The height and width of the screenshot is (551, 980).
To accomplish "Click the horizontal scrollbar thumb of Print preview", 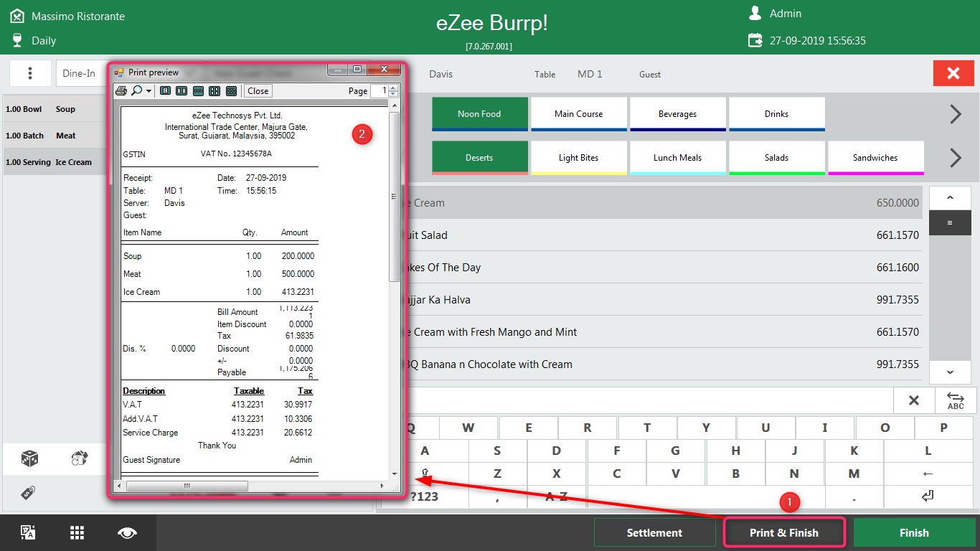I will pos(187,486).
